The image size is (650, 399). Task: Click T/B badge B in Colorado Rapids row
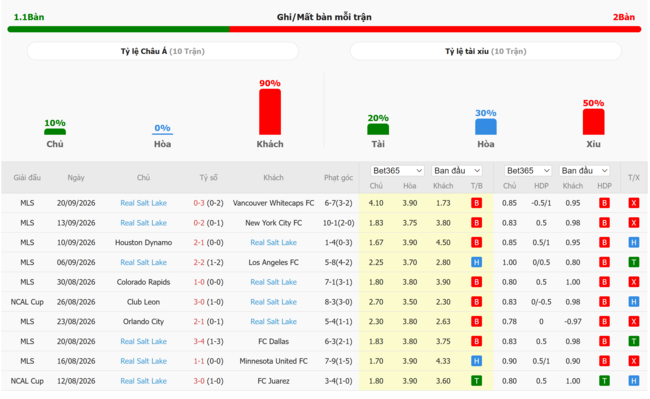click(476, 282)
